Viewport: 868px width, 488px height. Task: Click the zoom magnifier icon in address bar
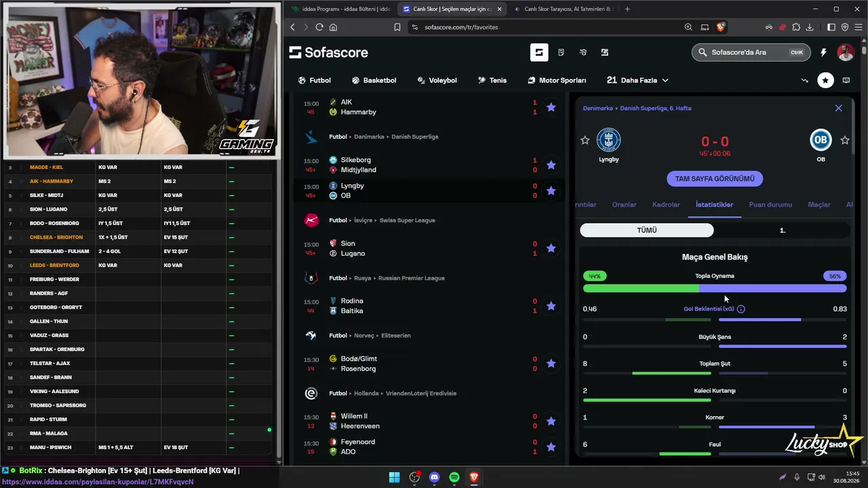tap(688, 27)
